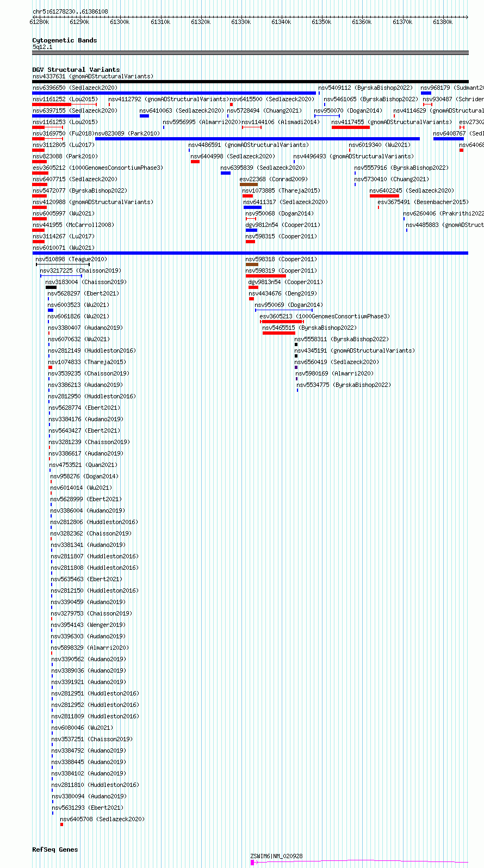This screenshot has height=868, width=484.
Task: Select the nsv823089 (Park2010) variant
Action: [128, 133]
